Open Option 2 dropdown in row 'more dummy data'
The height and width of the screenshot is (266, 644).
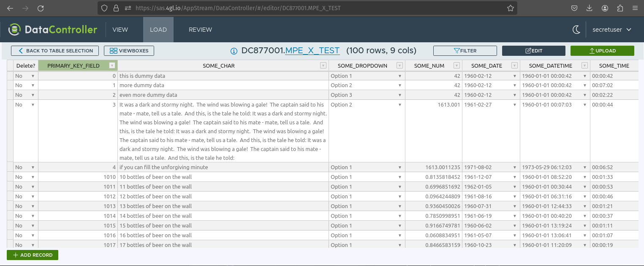coord(399,85)
